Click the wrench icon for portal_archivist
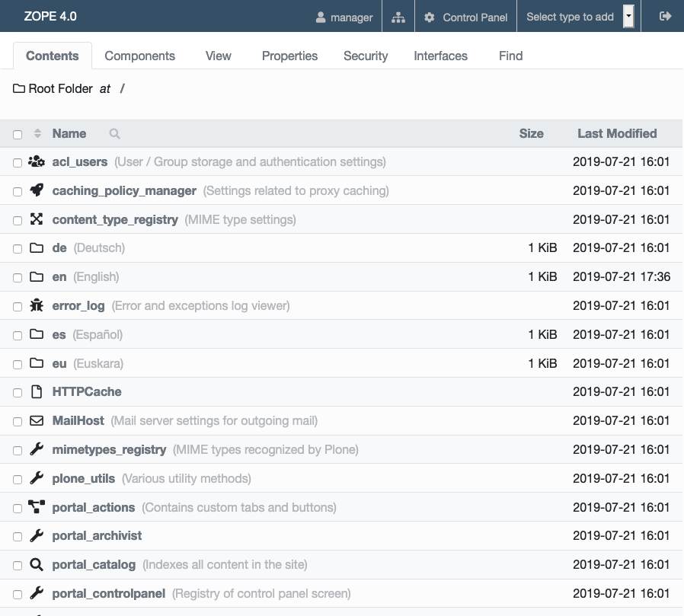The height and width of the screenshot is (616, 684). pos(37,536)
